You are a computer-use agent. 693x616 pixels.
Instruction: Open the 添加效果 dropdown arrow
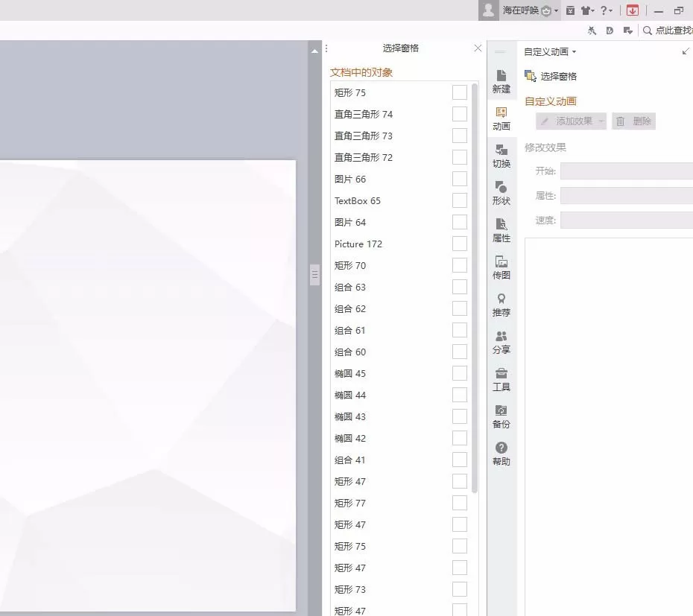tap(601, 121)
